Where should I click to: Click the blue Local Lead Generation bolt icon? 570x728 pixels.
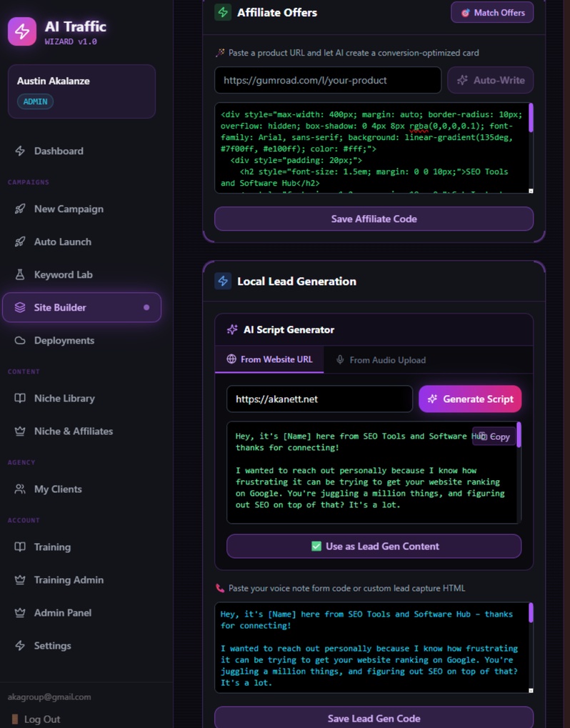pos(223,281)
